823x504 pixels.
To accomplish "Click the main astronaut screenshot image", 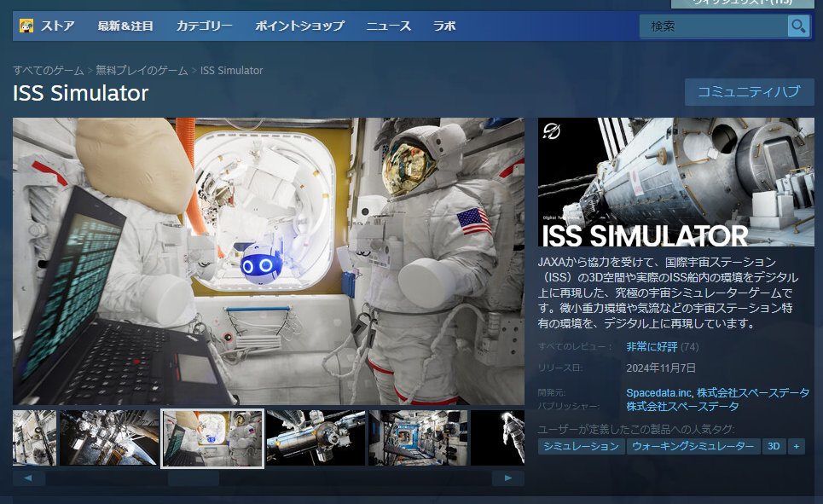I will [x=269, y=261].
